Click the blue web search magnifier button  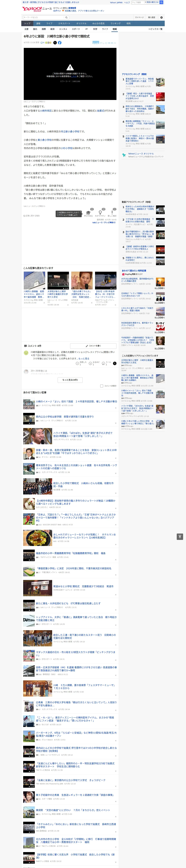161,2
